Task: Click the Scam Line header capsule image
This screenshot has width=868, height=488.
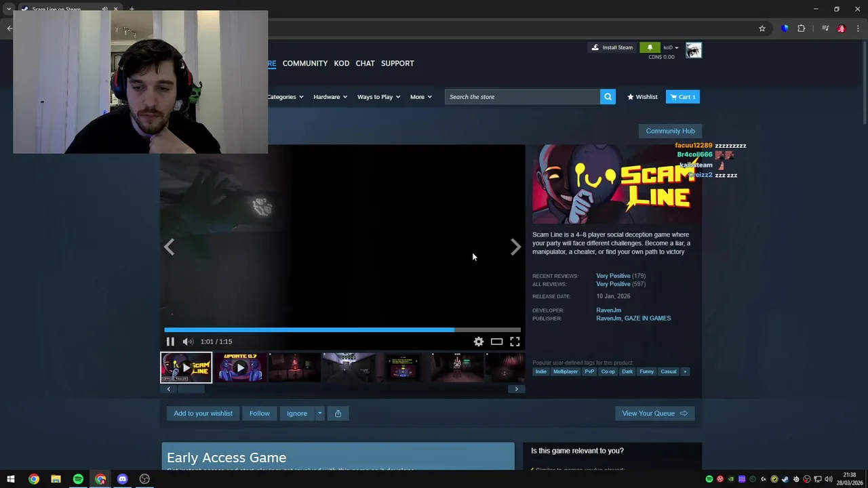Action: (617, 184)
